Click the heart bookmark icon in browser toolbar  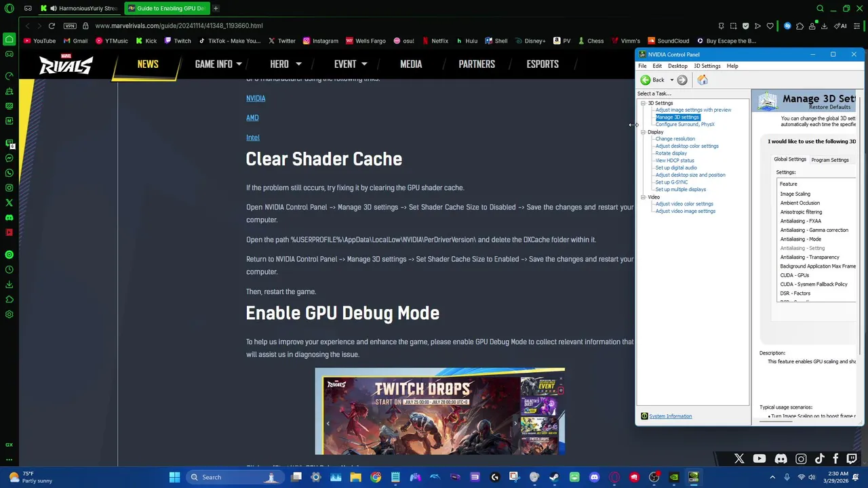click(x=770, y=26)
